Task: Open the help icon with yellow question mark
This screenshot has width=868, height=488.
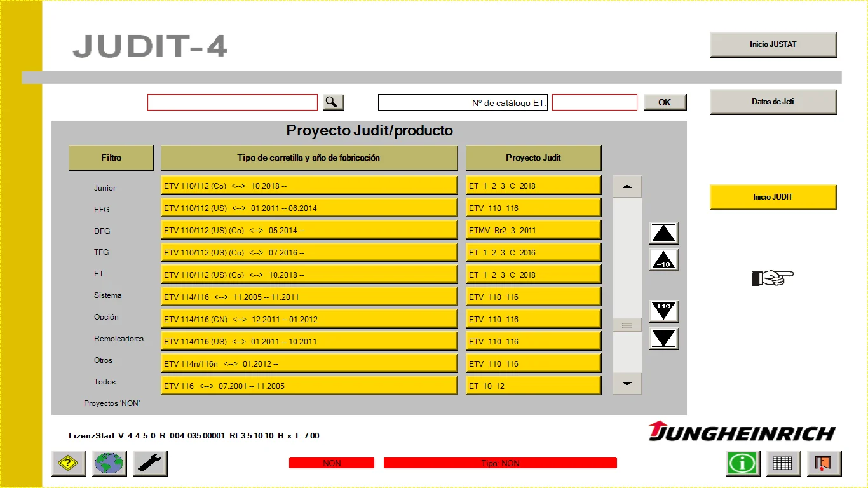Action: pos(68,463)
